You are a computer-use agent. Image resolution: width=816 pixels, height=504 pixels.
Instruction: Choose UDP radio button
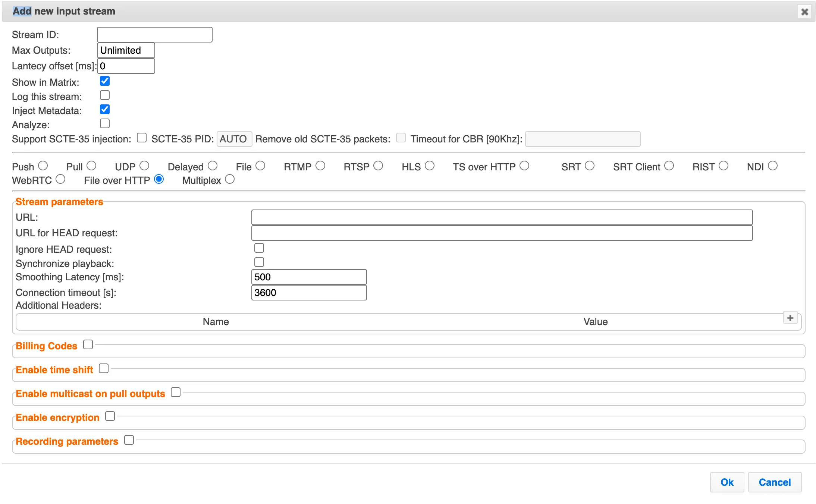(x=144, y=166)
